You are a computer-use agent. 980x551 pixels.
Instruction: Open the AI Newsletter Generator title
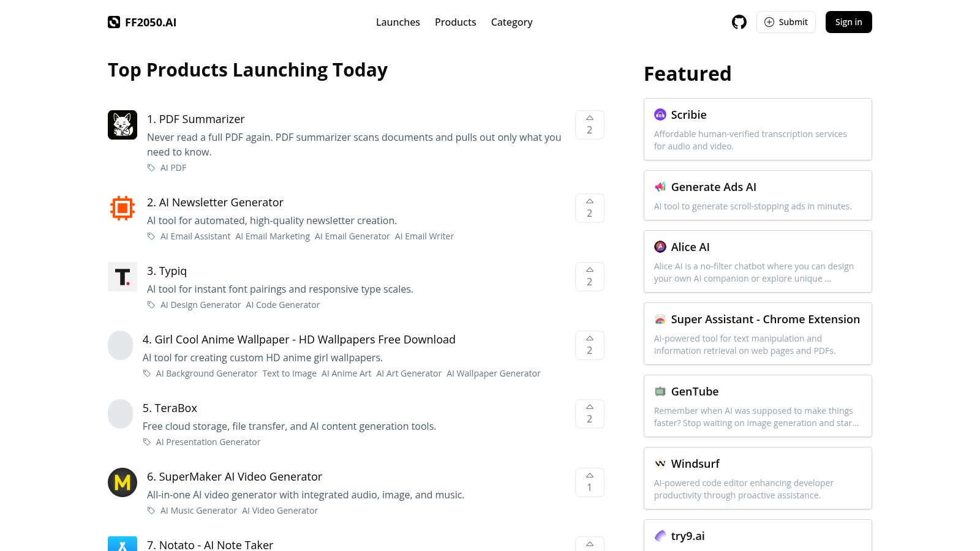[x=215, y=202]
